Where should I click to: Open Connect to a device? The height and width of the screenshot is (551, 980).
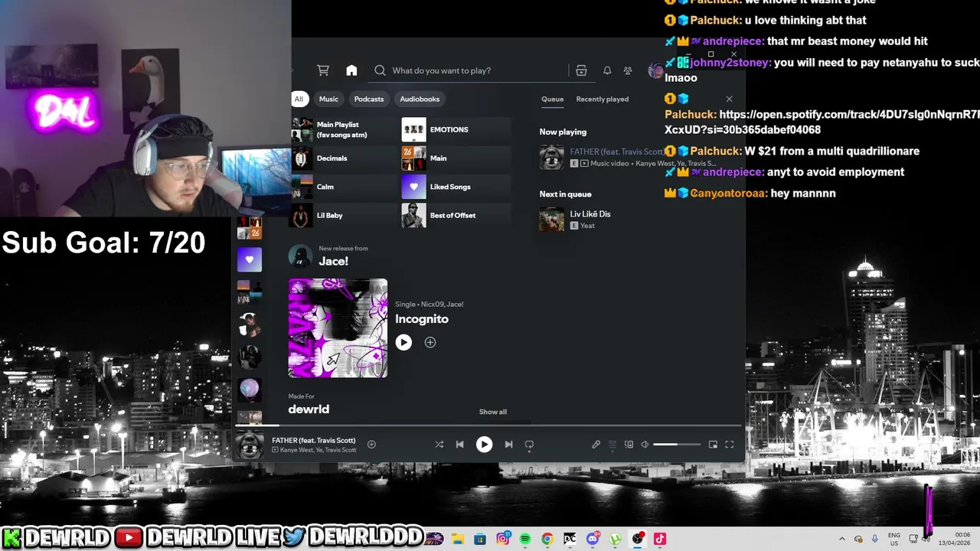click(x=629, y=444)
